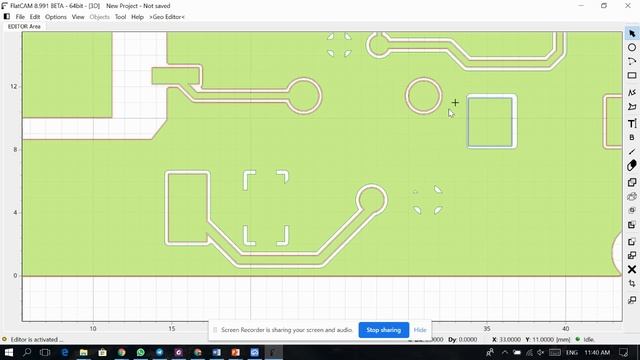Open PowerPoint from the taskbar

click(236, 352)
